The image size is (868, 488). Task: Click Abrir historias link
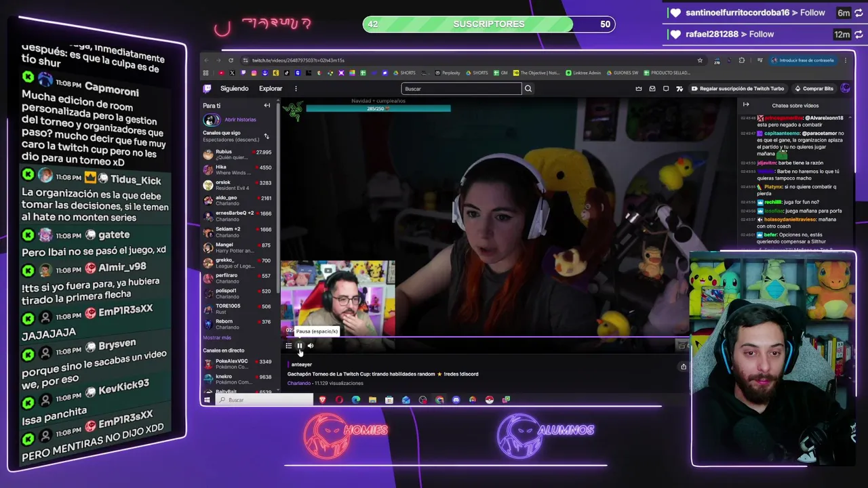coord(240,120)
